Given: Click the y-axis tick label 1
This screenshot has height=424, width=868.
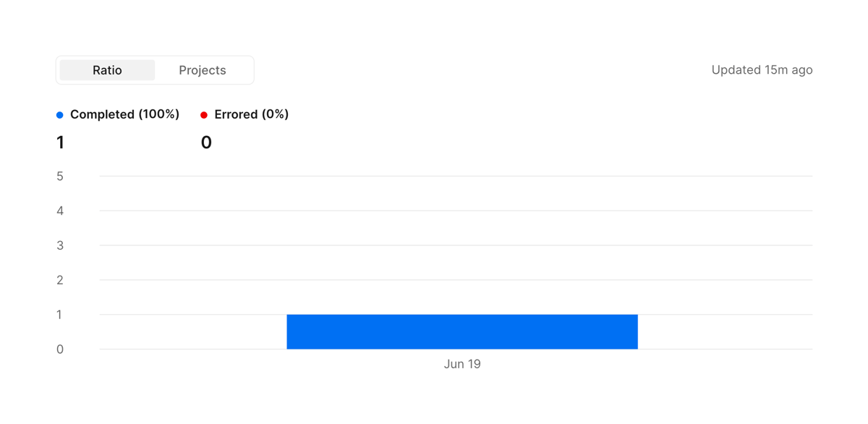Looking at the screenshot, I should pyautogui.click(x=60, y=315).
